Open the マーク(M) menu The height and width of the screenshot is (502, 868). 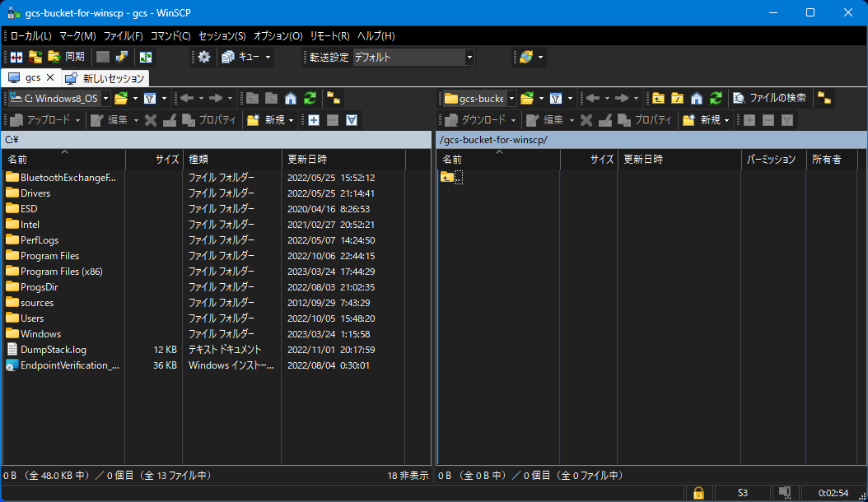point(77,36)
